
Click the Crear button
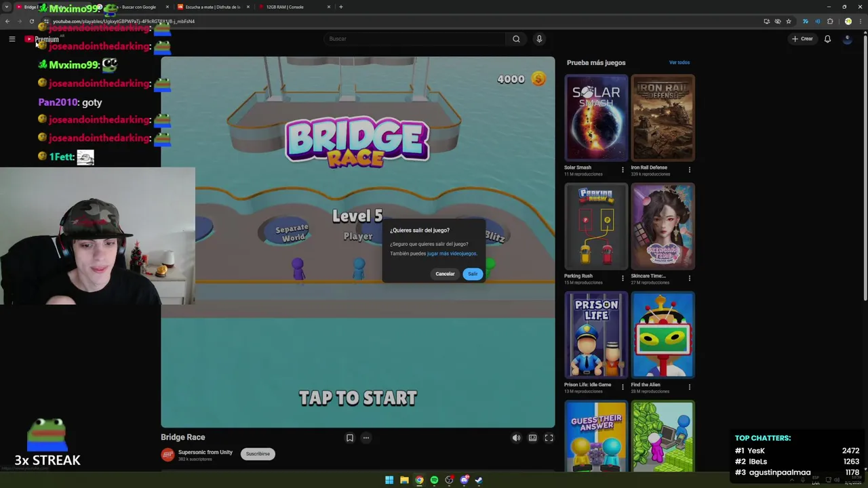pos(802,39)
